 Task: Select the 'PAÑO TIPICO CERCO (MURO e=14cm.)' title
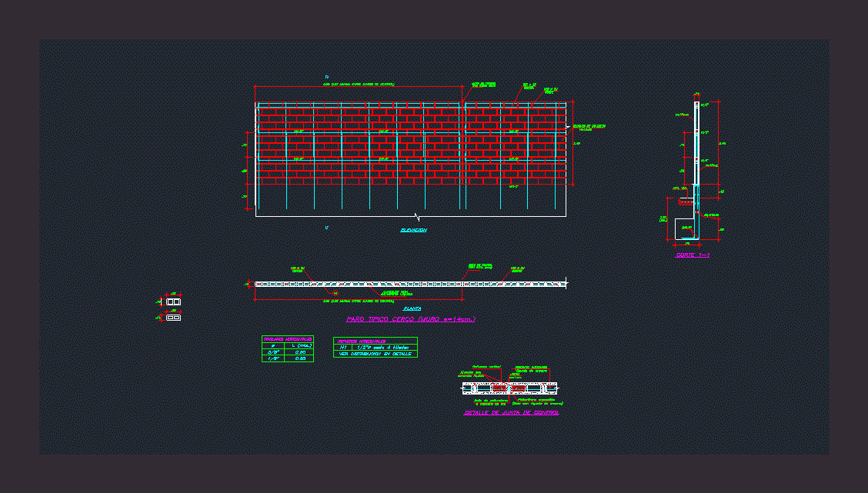point(411,319)
